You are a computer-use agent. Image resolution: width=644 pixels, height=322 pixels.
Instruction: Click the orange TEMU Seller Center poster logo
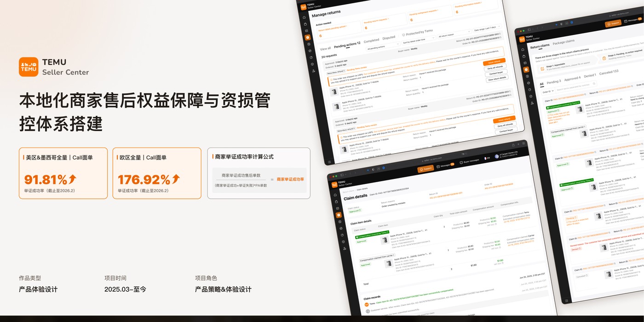tap(29, 67)
